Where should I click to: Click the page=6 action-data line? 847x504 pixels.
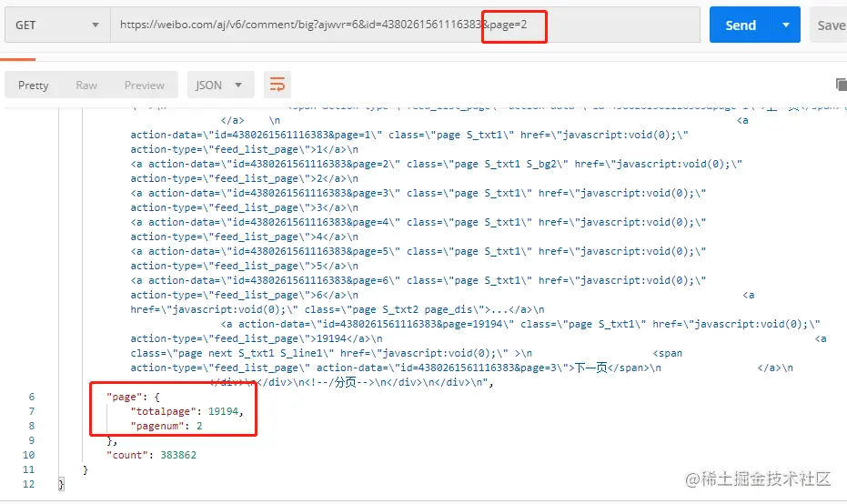418,280
